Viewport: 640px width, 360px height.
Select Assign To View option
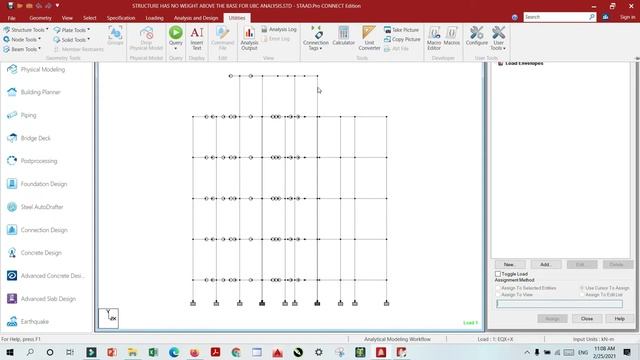498,294
